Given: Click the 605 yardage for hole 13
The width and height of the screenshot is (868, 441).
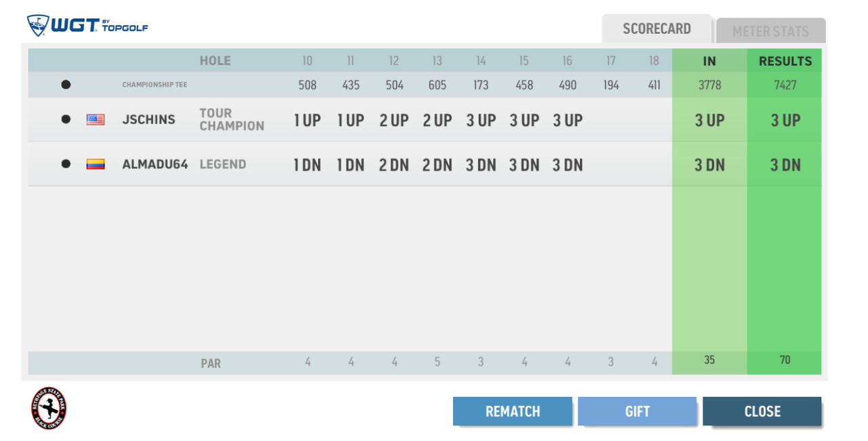Looking at the screenshot, I should 437,85.
